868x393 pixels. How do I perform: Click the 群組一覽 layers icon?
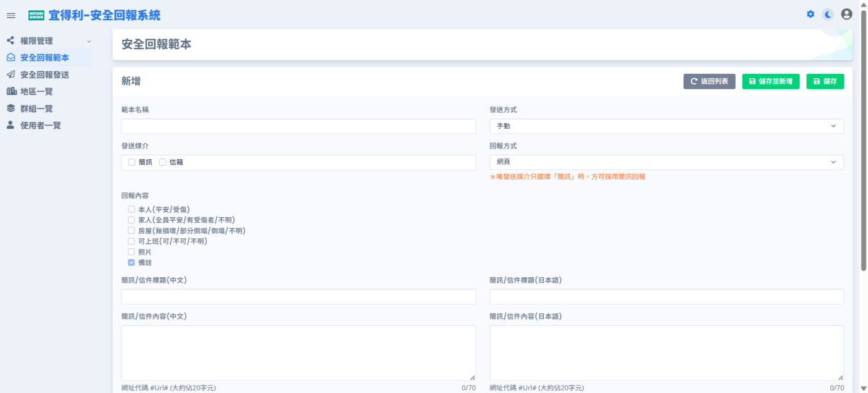pos(11,109)
